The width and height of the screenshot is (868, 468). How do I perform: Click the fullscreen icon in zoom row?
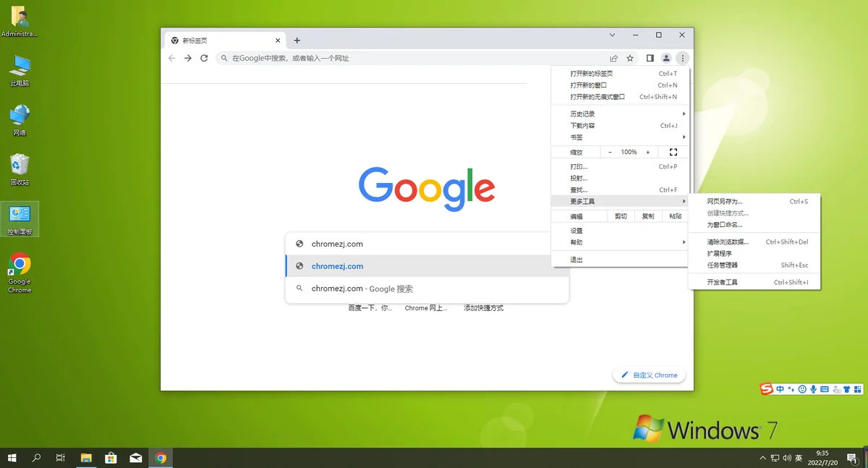[673, 152]
